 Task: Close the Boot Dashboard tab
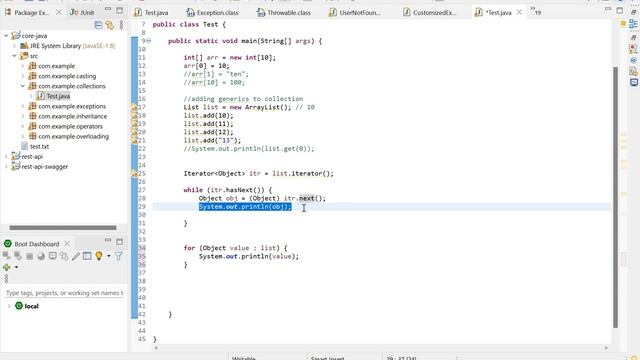[67, 244]
